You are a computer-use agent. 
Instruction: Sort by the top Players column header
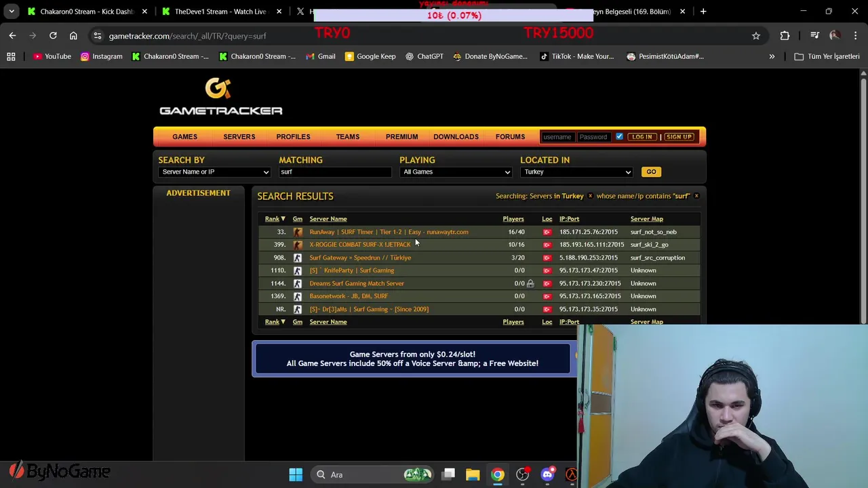pos(513,219)
